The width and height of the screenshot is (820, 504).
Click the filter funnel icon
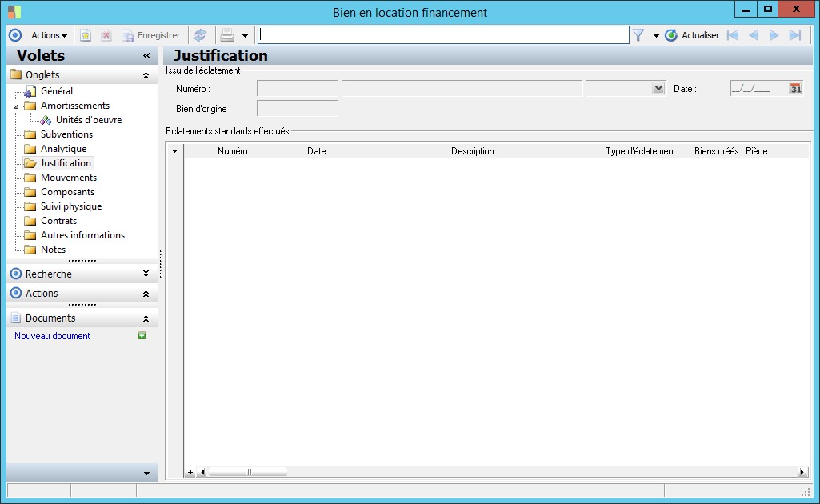tap(638, 35)
